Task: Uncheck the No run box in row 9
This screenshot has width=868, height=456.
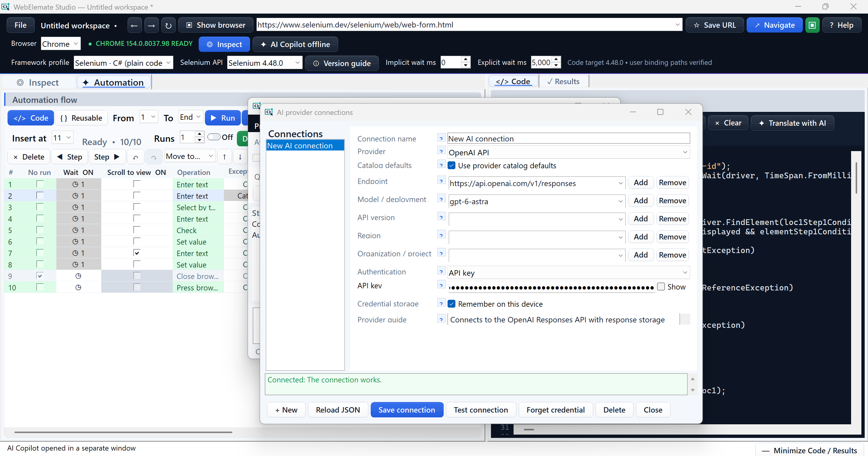Action: (x=40, y=276)
